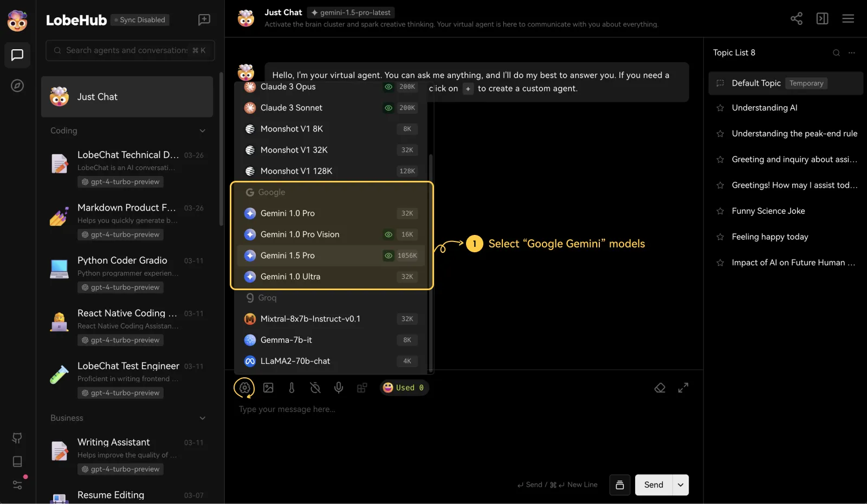The image size is (867, 504).
Task: Click the gemini-1.5-pro-latest model tag
Action: tap(351, 12)
